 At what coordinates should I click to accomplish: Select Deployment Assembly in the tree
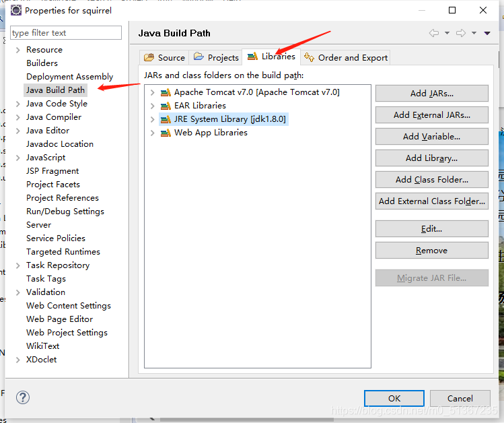(70, 77)
